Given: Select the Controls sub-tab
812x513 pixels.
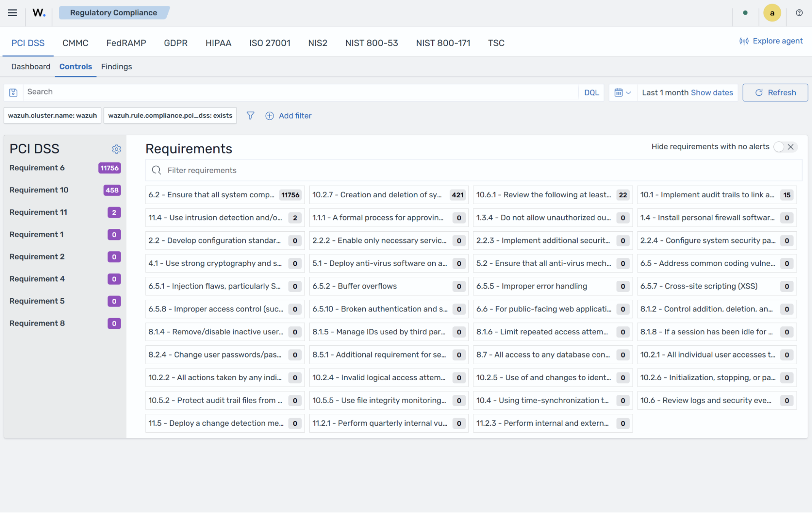Looking at the screenshot, I should click(76, 67).
